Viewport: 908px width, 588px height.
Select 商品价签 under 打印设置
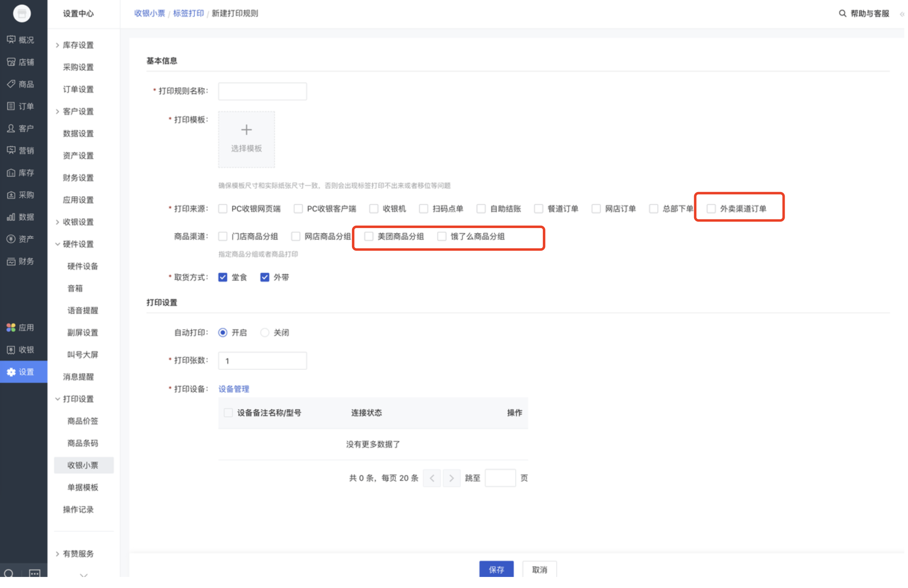(83, 421)
